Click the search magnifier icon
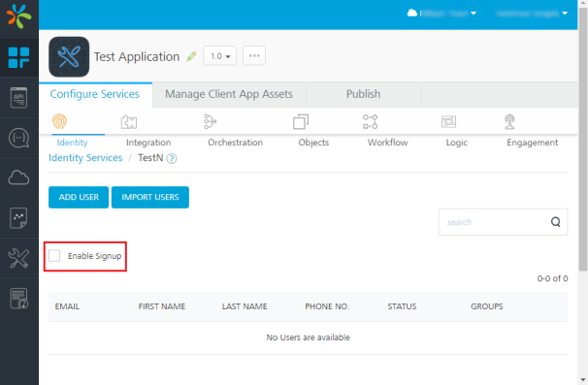This screenshot has width=588, height=385. pos(556,222)
